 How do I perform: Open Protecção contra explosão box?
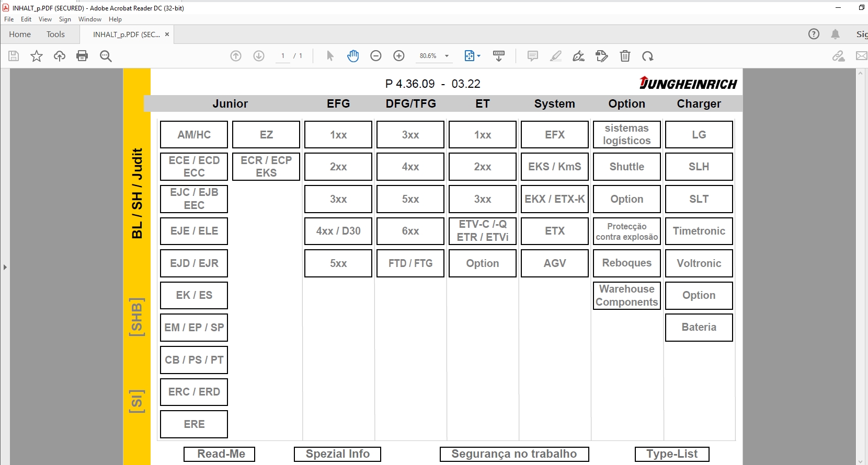tap(627, 231)
